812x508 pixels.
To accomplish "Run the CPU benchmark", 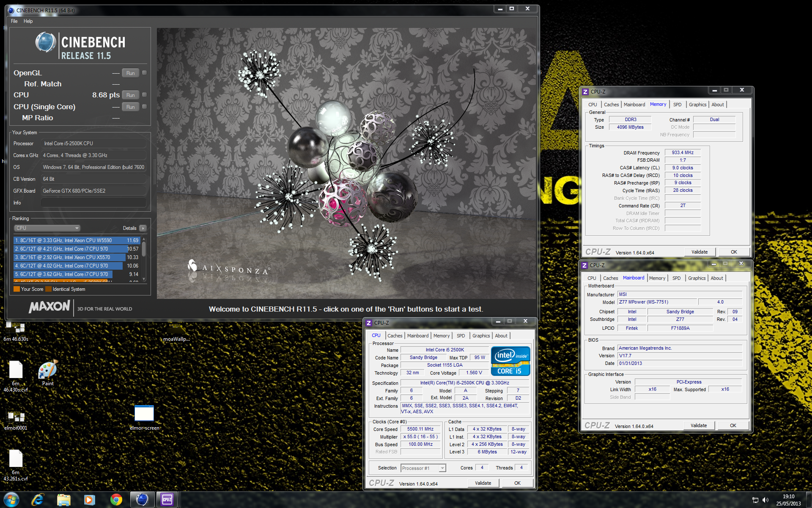I will pyautogui.click(x=131, y=95).
